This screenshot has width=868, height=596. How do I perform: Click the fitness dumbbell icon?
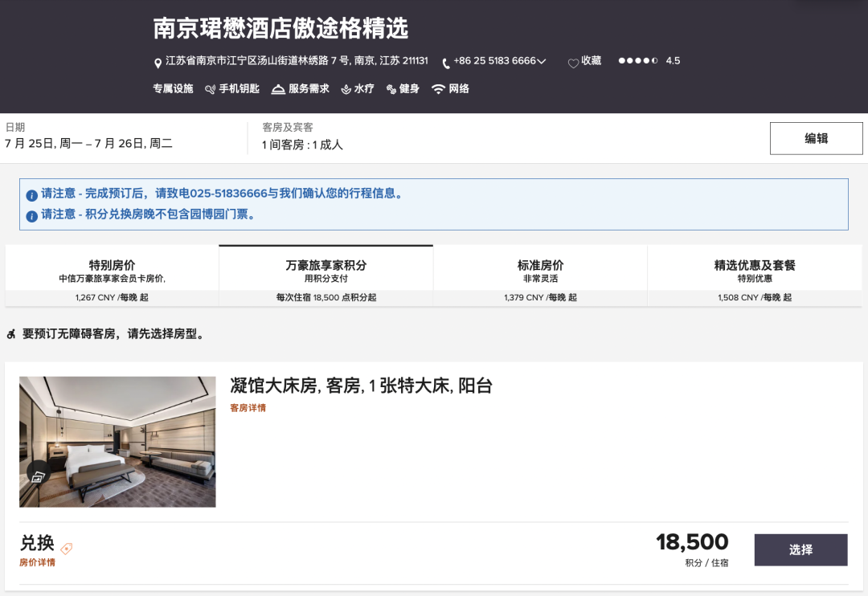(391, 89)
